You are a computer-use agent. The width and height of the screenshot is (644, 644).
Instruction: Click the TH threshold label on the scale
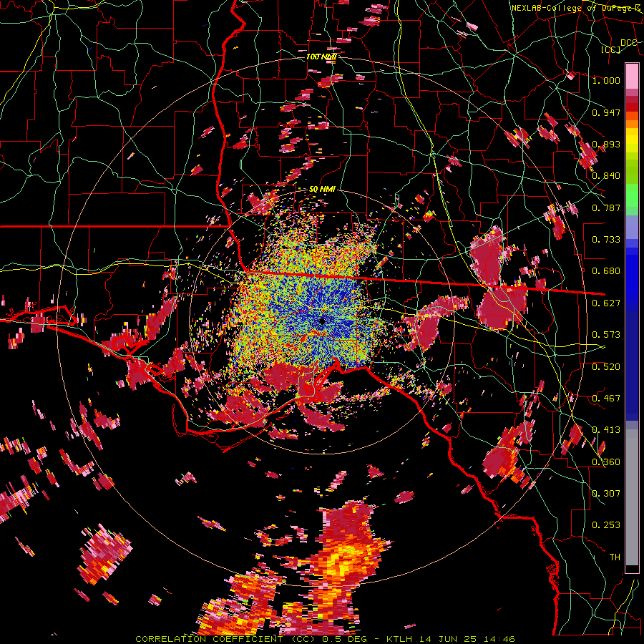[x=615, y=557]
